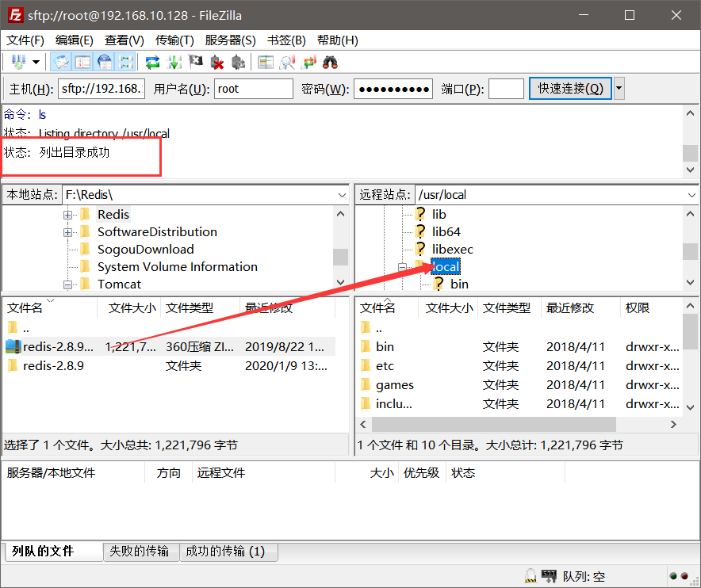The image size is (701, 588).
Task: Open the Site Manager dropdown arrow
Action: 36,62
